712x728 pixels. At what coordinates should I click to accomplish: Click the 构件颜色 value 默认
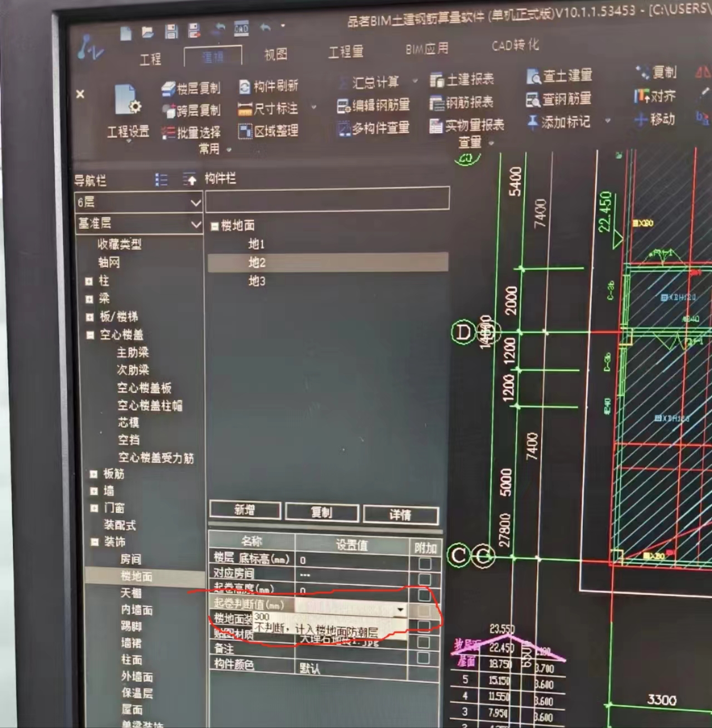click(310, 668)
